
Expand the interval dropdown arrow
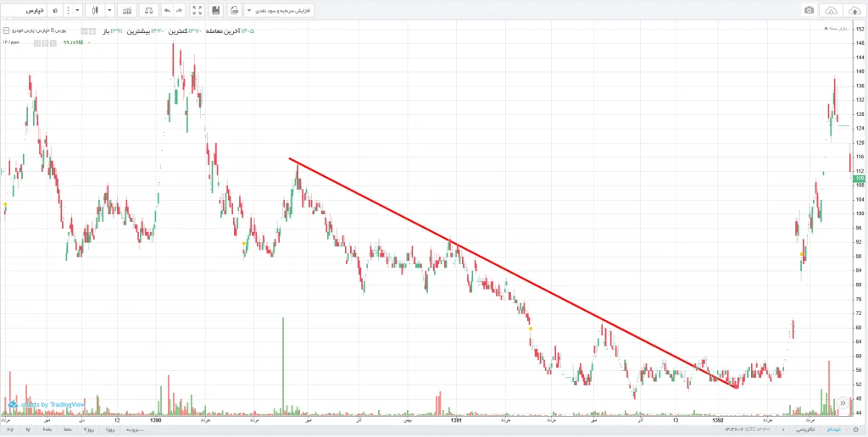(77, 10)
